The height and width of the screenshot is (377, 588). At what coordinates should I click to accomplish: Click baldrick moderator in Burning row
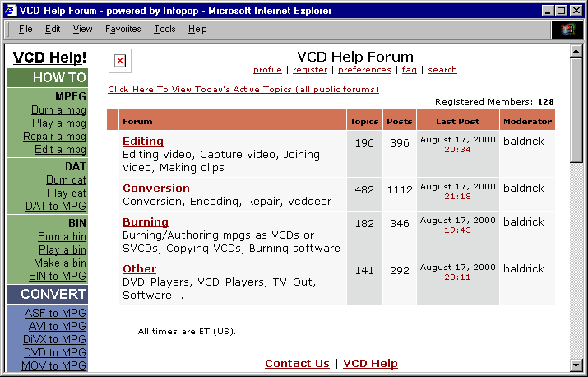point(524,221)
